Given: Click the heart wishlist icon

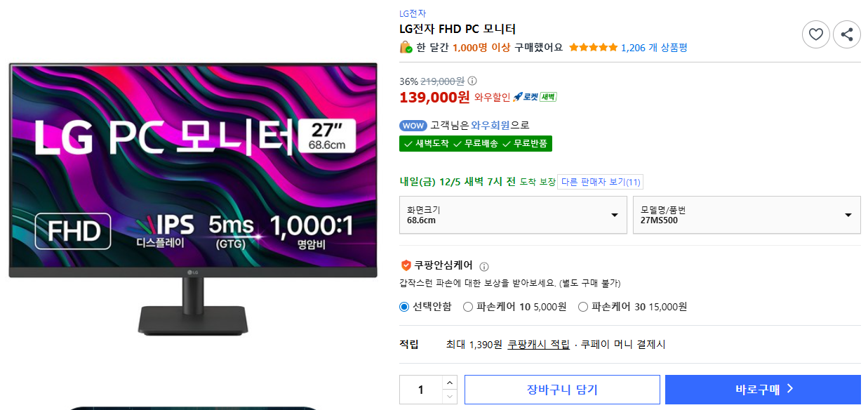Looking at the screenshot, I should [x=815, y=34].
